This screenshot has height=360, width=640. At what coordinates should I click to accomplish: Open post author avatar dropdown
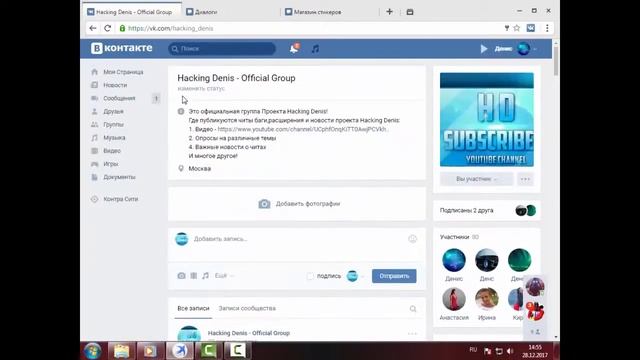(x=355, y=276)
